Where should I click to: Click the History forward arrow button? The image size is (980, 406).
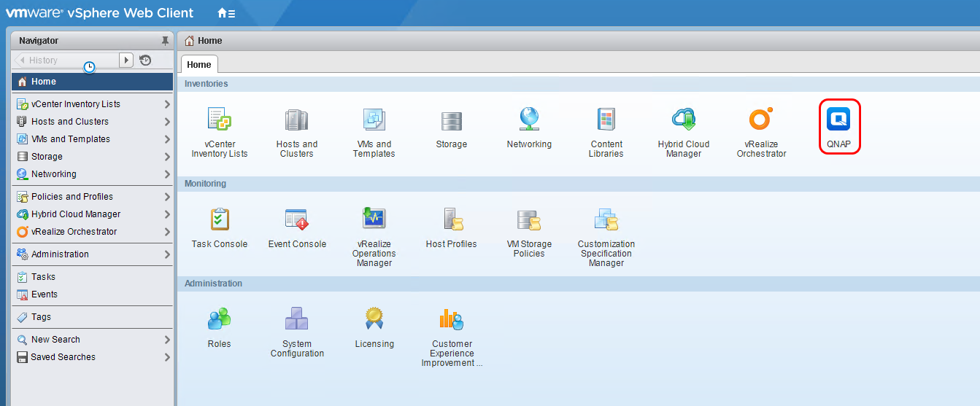tap(126, 60)
